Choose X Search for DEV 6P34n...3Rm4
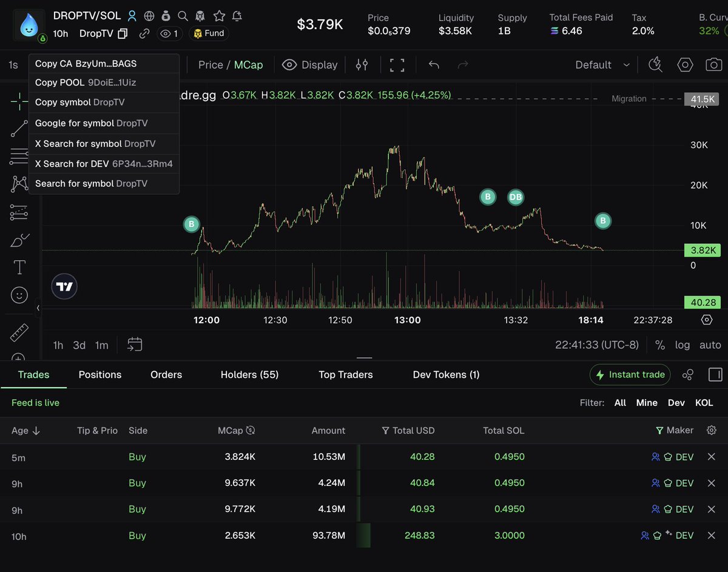 [x=104, y=164]
